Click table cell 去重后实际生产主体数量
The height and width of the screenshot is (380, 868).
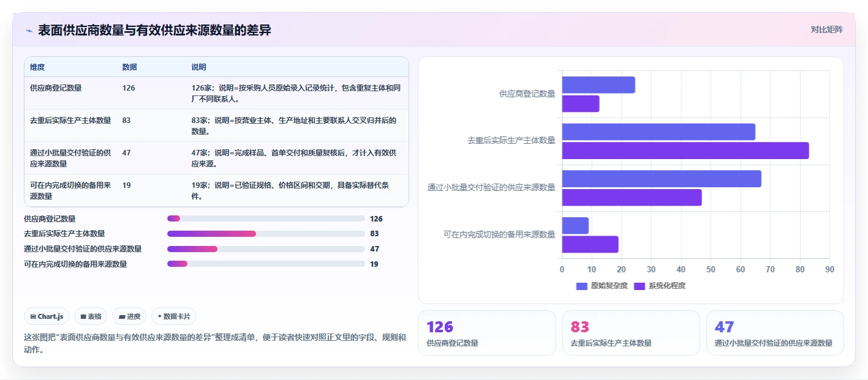click(x=70, y=120)
